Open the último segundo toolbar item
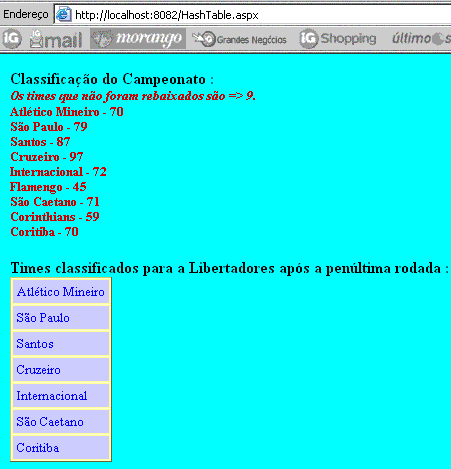Screen dimensions: 451x469 (421, 39)
